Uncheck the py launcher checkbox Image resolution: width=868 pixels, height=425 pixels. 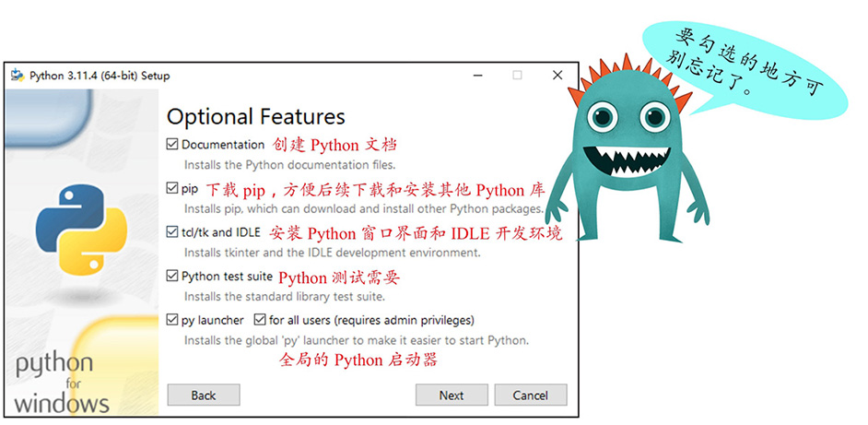point(172,320)
